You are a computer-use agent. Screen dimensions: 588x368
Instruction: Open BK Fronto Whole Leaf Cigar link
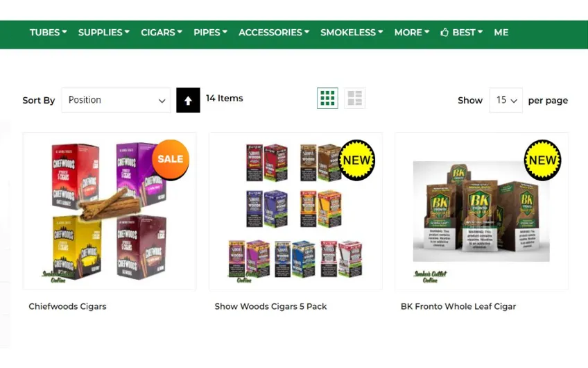458,306
